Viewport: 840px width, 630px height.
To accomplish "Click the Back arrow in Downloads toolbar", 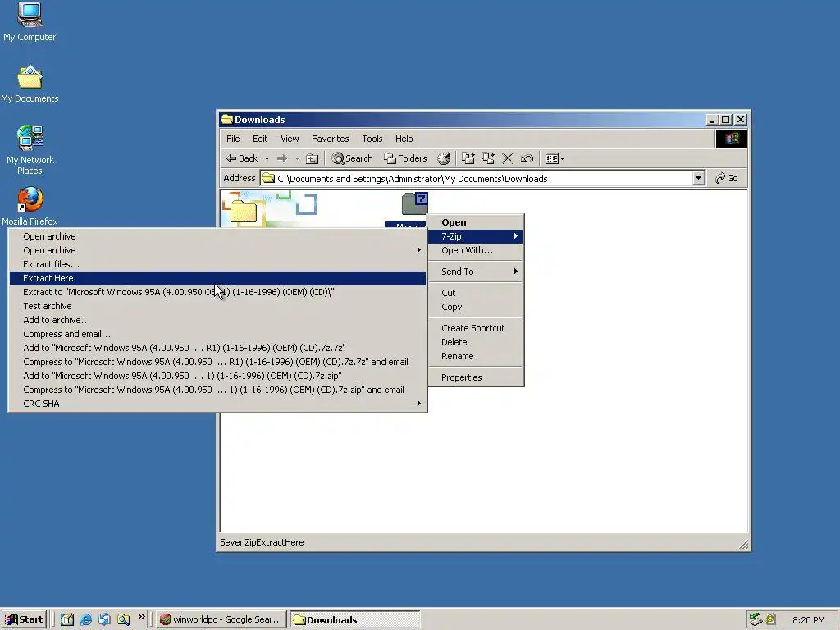I will pos(242,158).
